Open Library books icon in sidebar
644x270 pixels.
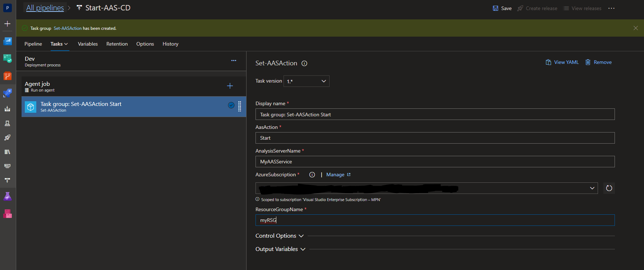7,152
